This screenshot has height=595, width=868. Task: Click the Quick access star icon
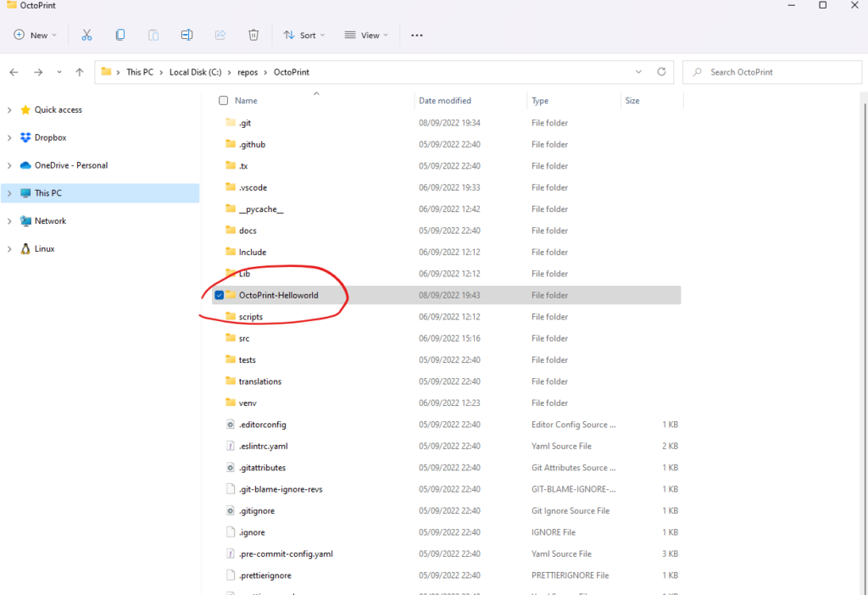(x=25, y=109)
